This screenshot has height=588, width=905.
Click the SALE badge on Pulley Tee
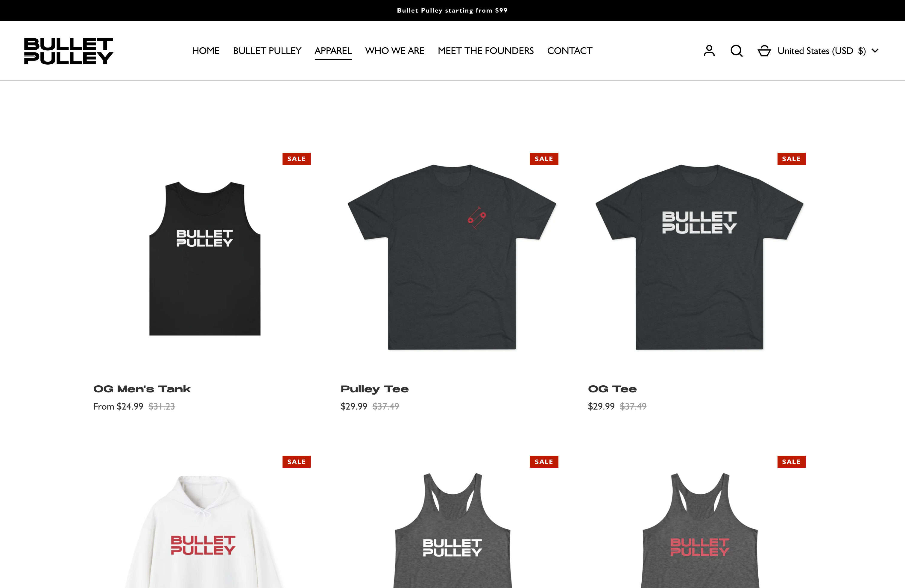[x=543, y=158]
